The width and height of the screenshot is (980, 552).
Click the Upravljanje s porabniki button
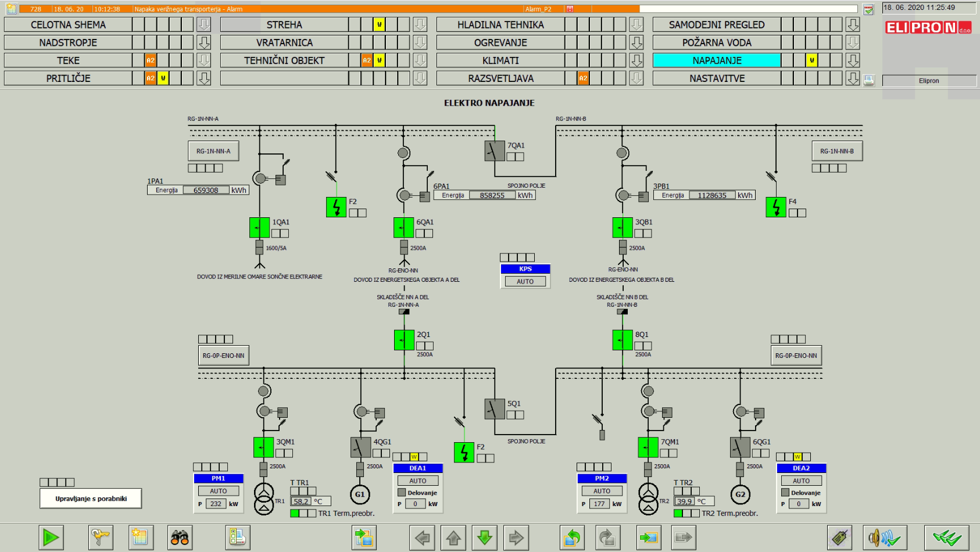click(x=91, y=499)
